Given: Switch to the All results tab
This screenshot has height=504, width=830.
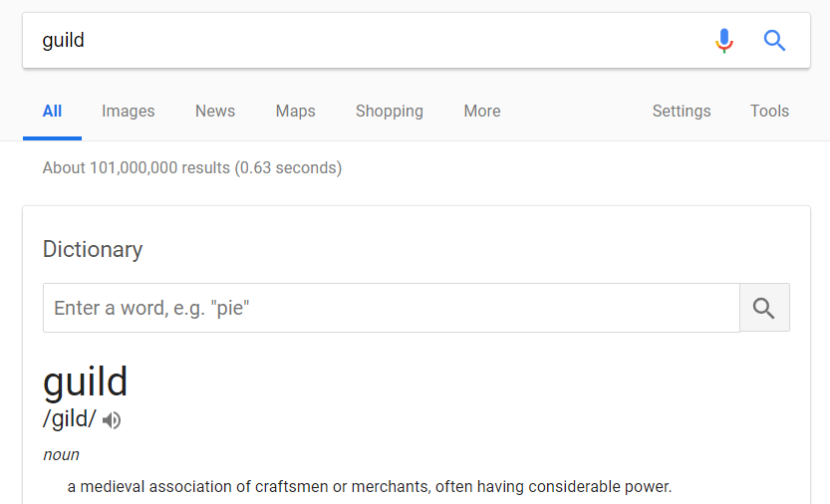Looking at the screenshot, I should (x=53, y=112).
